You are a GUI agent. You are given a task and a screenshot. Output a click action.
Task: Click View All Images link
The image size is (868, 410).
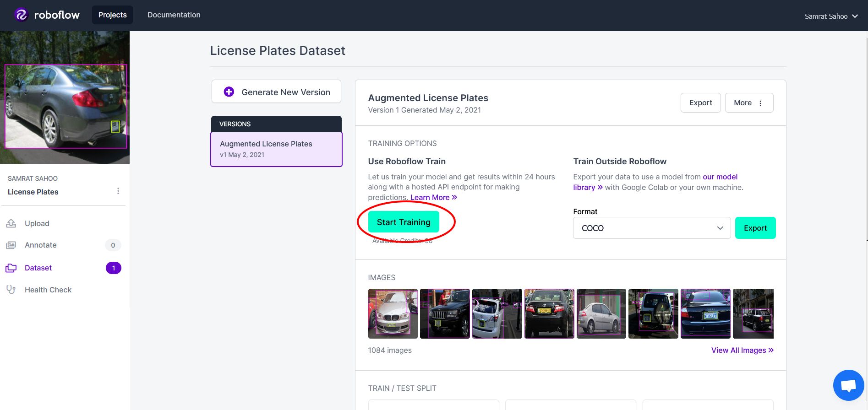click(x=742, y=350)
